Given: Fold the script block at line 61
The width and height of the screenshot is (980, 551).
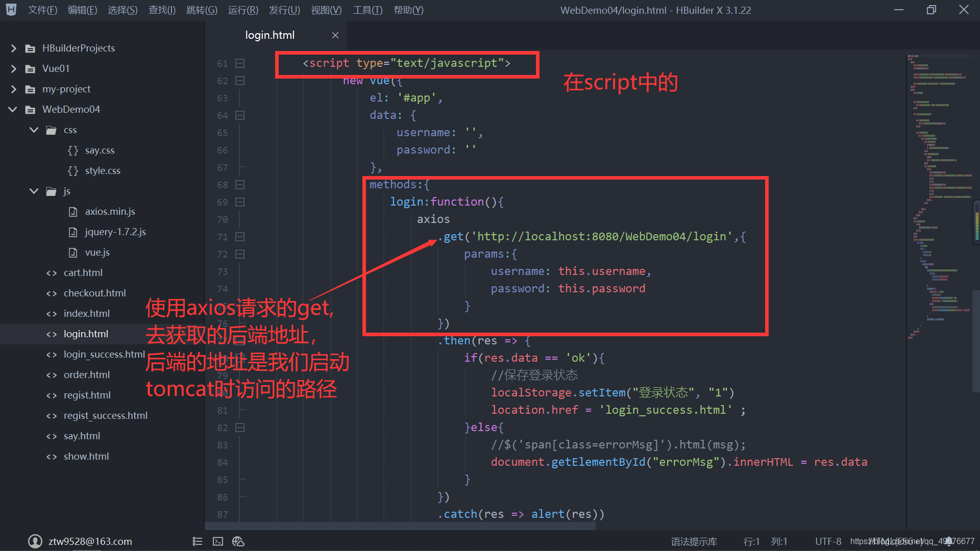Looking at the screenshot, I should [x=240, y=63].
